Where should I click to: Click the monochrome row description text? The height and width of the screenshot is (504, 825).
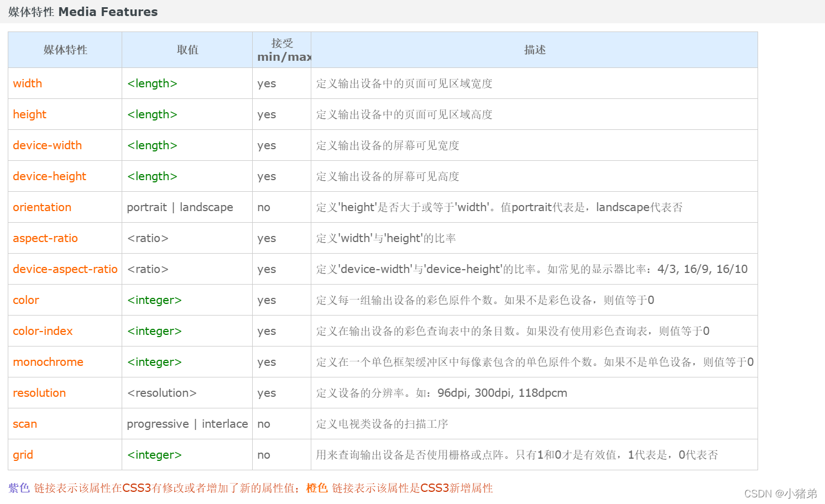tap(535, 362)
